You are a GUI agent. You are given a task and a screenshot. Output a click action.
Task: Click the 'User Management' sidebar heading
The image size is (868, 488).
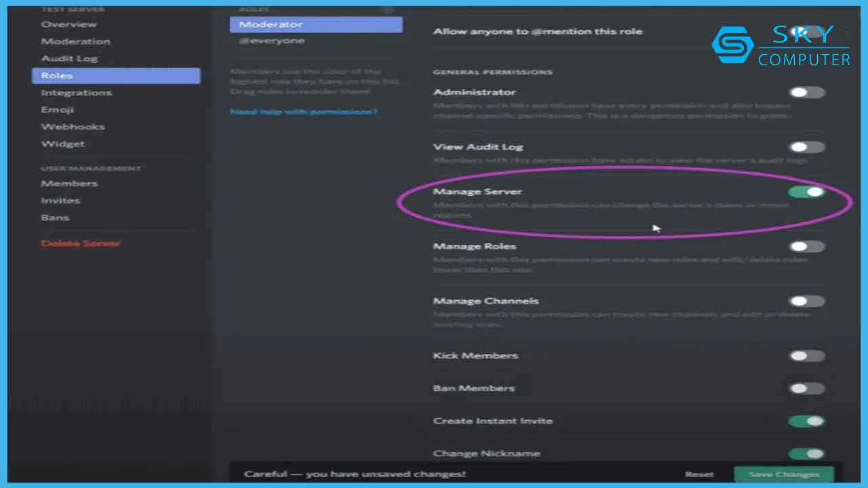click(91, 168)
